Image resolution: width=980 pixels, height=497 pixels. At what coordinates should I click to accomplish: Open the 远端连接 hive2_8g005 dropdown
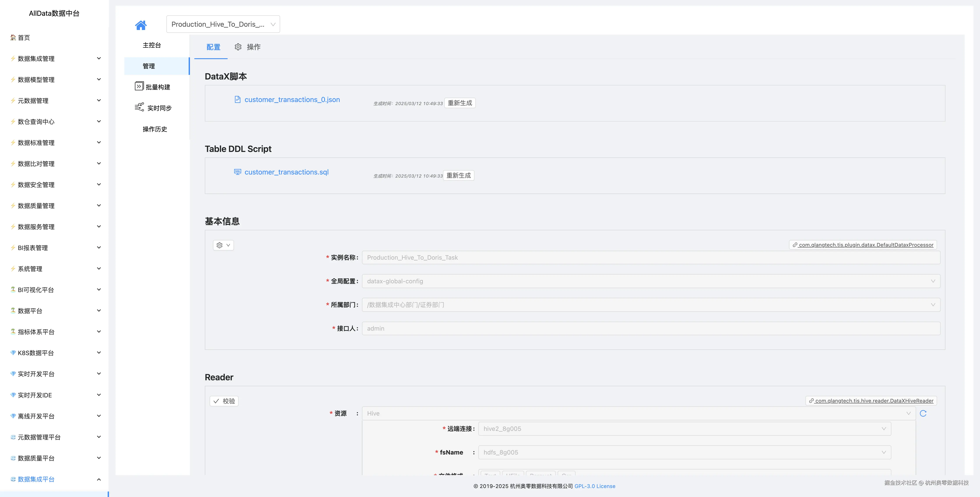click(684, 429)
